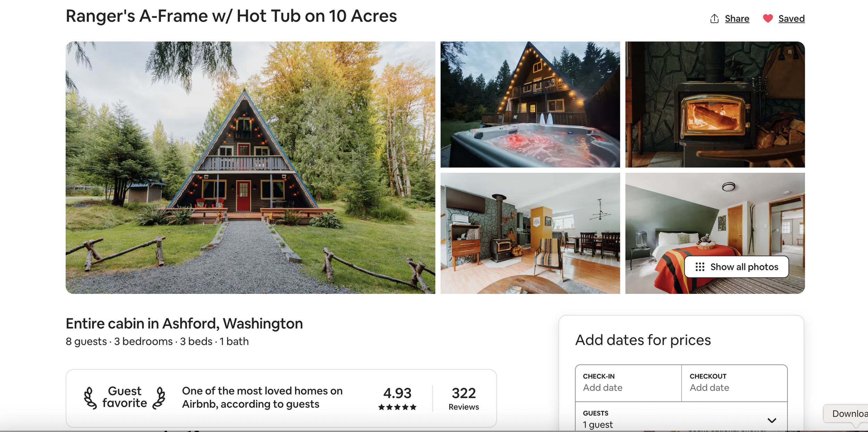Viewport: 868px width, 432px height.
Task: Open the living room with dining table photo
Action: coord(530,233)
